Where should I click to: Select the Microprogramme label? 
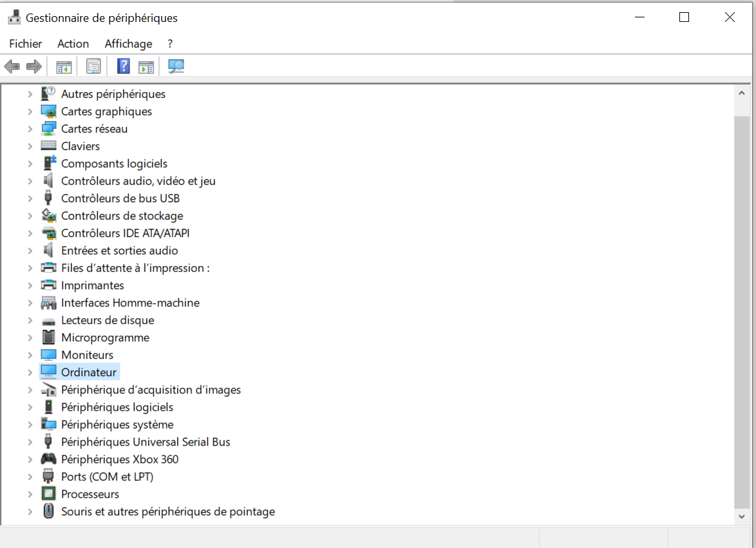pos(105,338)
